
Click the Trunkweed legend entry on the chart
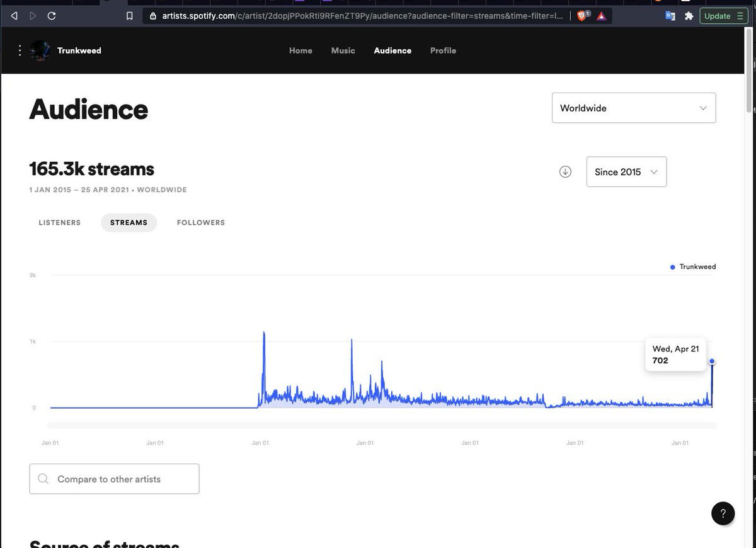(693, 267)
